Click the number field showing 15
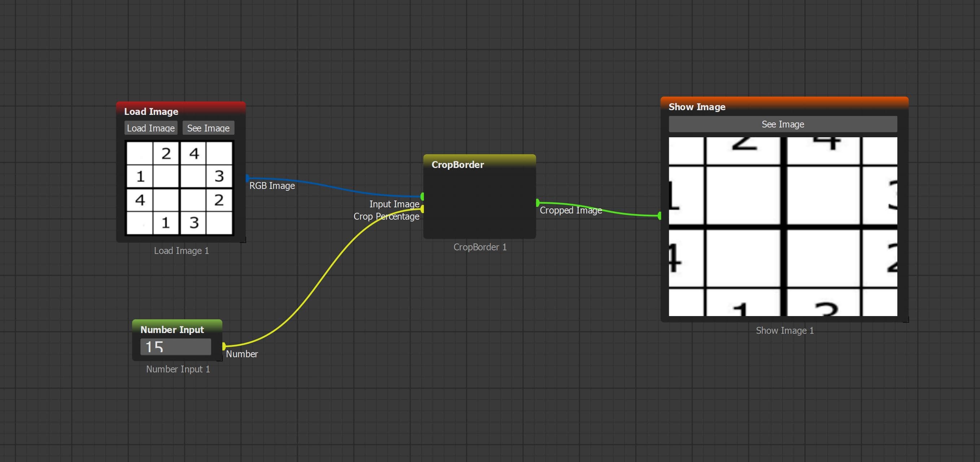The image size is (980, 462). (x=175, y=347)
